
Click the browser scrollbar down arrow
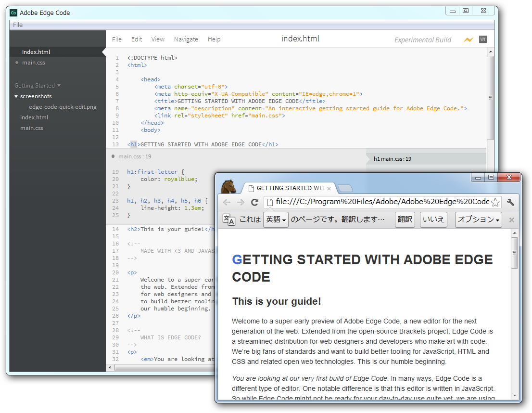[x=515, y=395]
